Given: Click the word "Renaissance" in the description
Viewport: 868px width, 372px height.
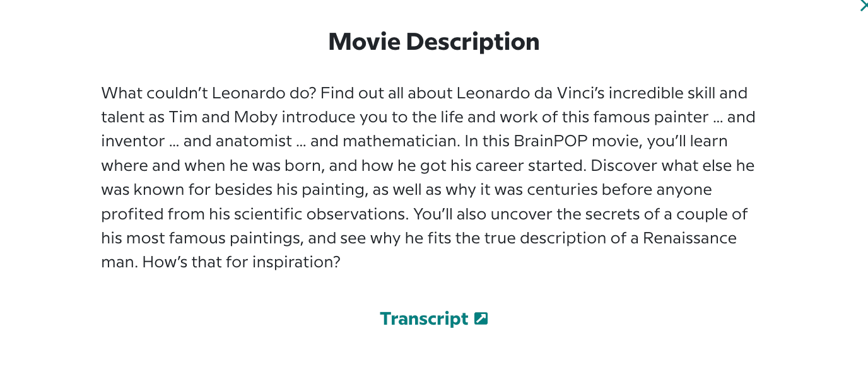Looking at the screenshot, I should tap(689, 238).
